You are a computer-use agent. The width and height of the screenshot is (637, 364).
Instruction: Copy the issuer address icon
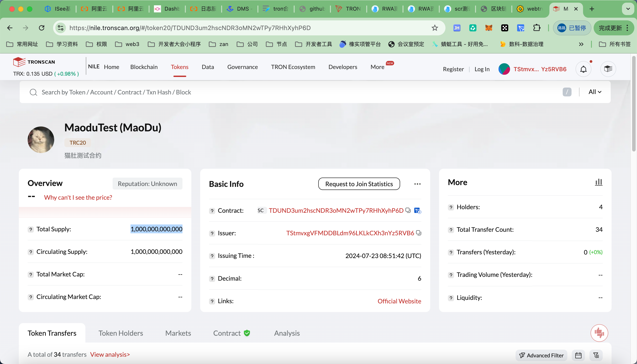418,233
